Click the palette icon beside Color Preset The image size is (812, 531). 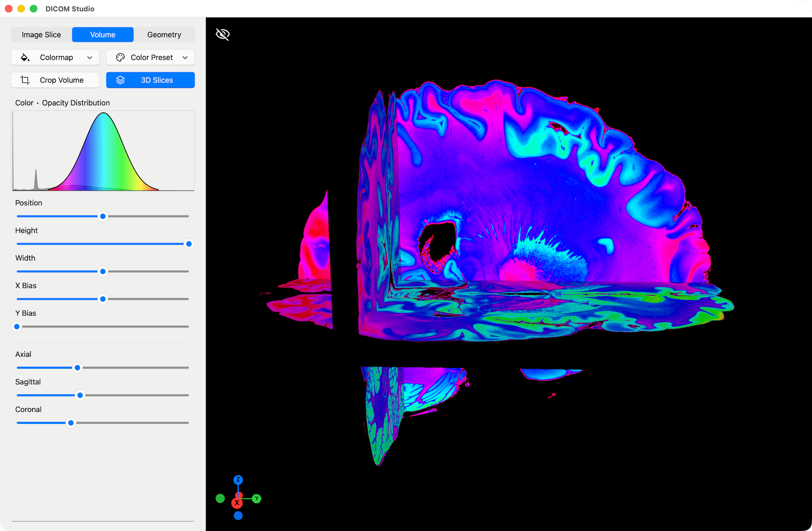[x=120, y=57]
